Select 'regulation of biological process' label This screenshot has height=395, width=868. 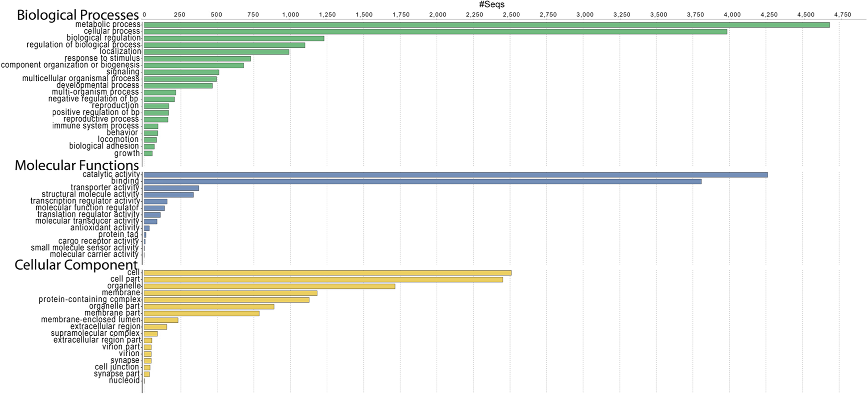click(x=83, y=45)
